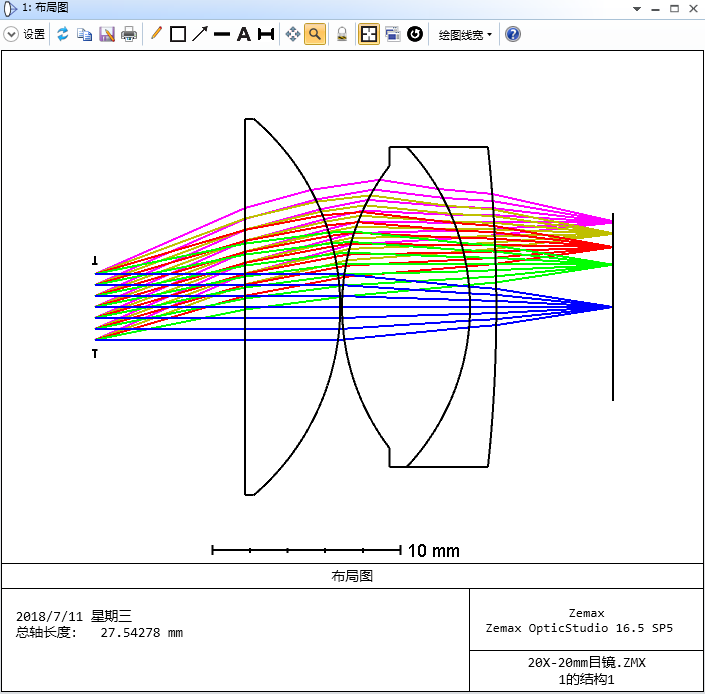The height and width of the screenshot is (694, 705).
Task: Click the date text 2018/7/11 星期三
Action: tap(74, 616)
